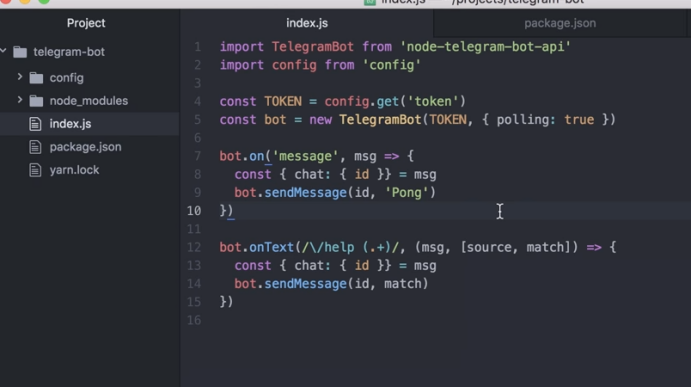Open yarn.lock from the project tree

click(74, 170)
